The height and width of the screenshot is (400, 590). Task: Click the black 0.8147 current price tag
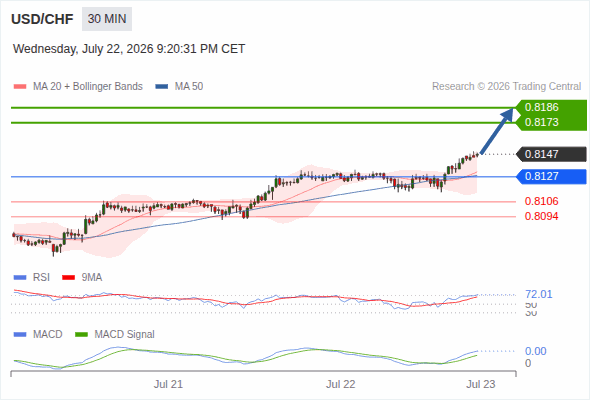(x=552, y=154)
